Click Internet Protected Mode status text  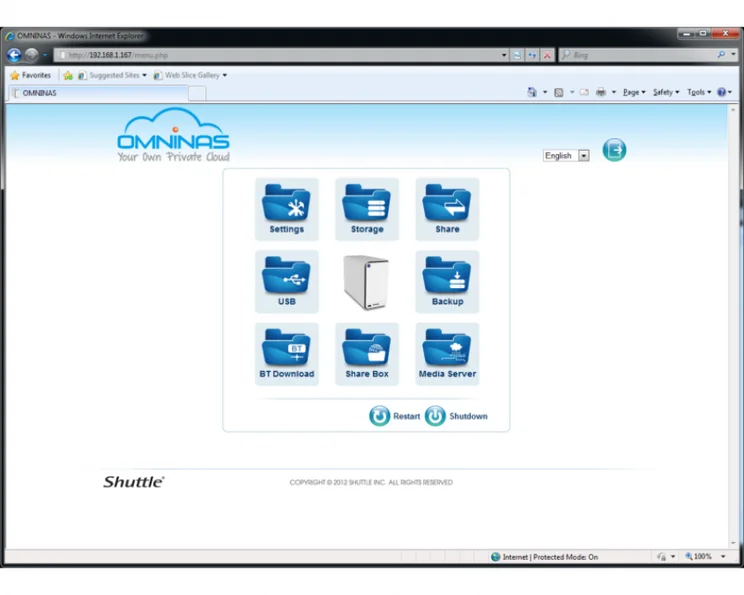(x=550, y=557)
